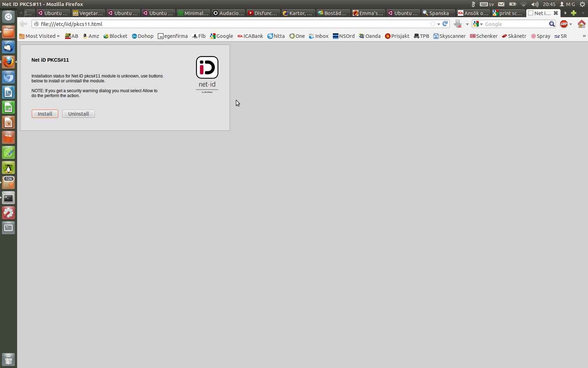Open the Dohop bookmark

tap(142, 36)
